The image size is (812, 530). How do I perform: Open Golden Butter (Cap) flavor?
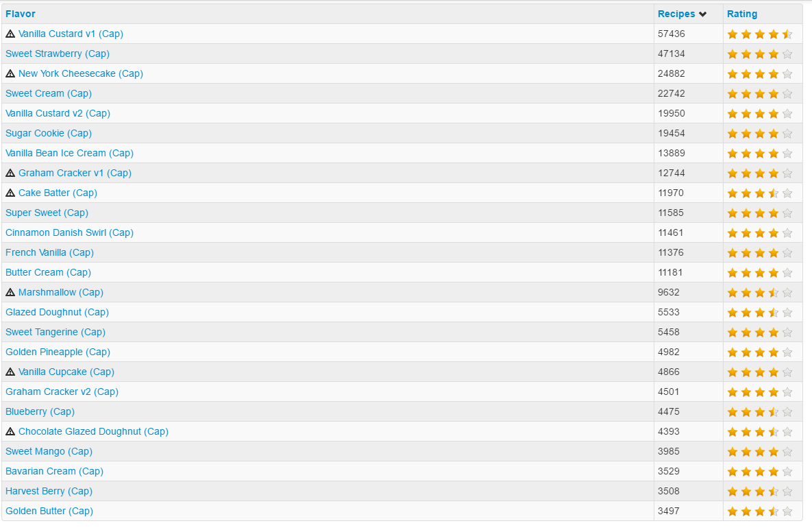49,511
